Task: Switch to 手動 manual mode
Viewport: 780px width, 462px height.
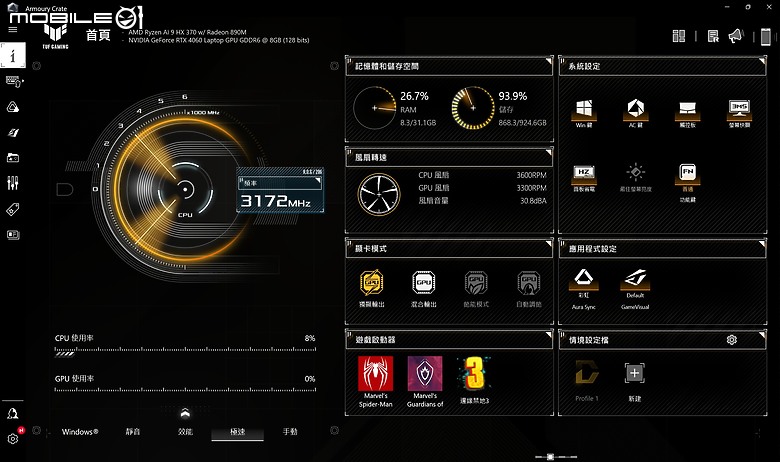Action: click(290, 432)
